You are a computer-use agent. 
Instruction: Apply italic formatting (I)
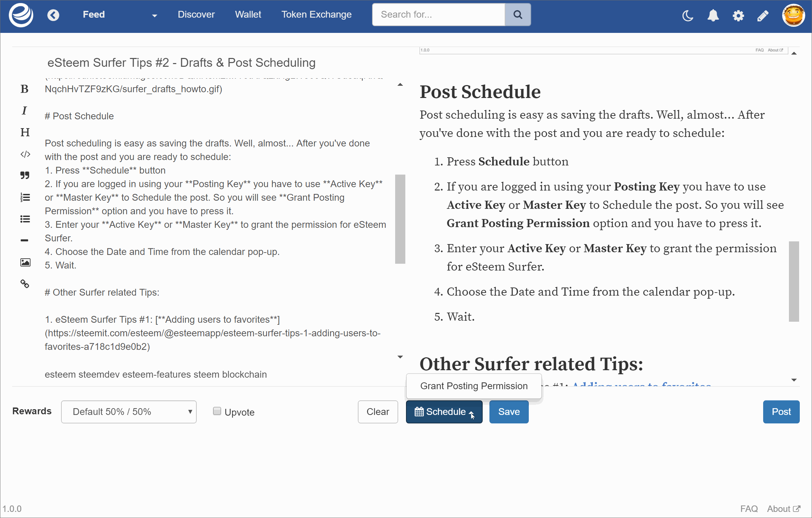(24, 111)
